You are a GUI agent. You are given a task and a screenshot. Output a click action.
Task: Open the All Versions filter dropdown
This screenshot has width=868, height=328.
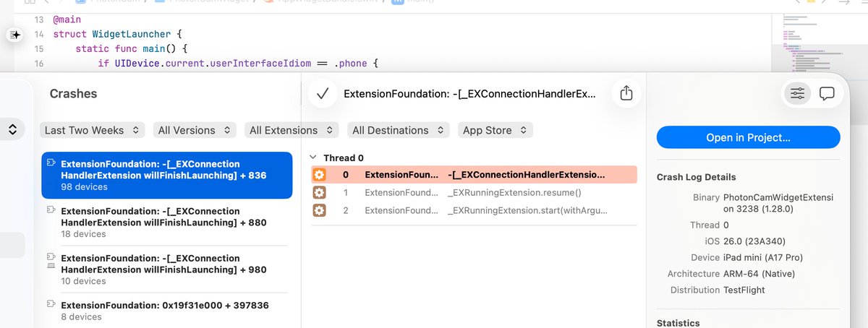click(195, 130)
